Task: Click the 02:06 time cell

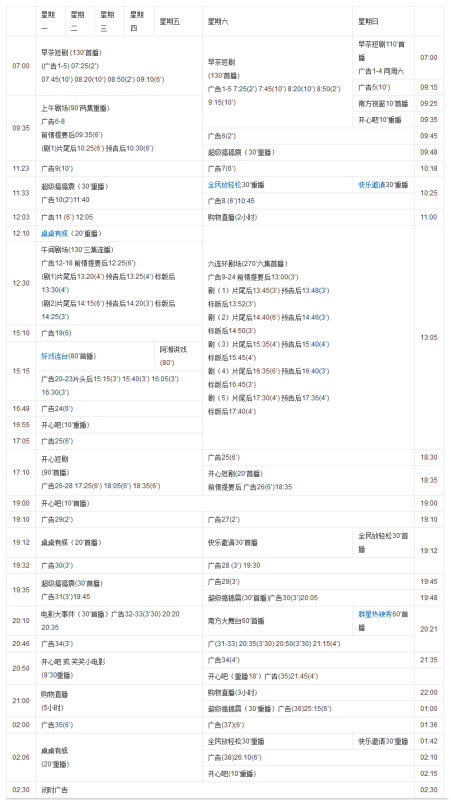Action: [x=21, y=757]
